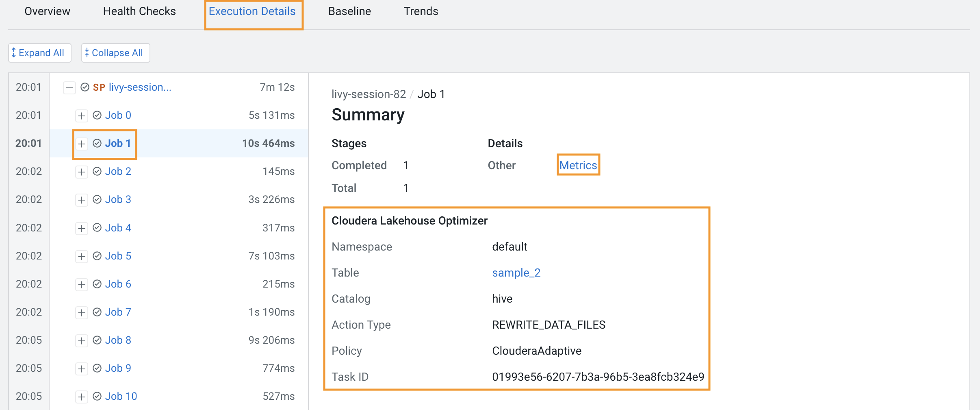Click the status check icon beside Job 0
Image resolution: width=980 pixels, height=410 pixels.
(97, 115)
